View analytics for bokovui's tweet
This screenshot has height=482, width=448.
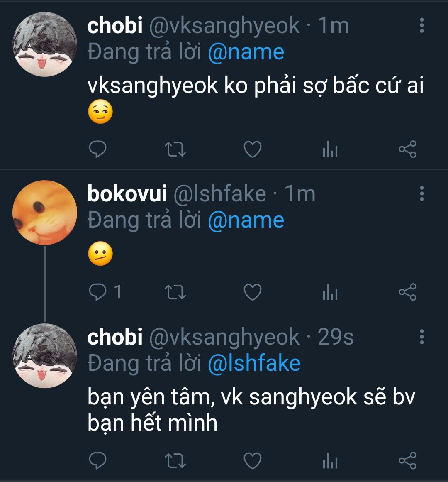pos(330,292)
